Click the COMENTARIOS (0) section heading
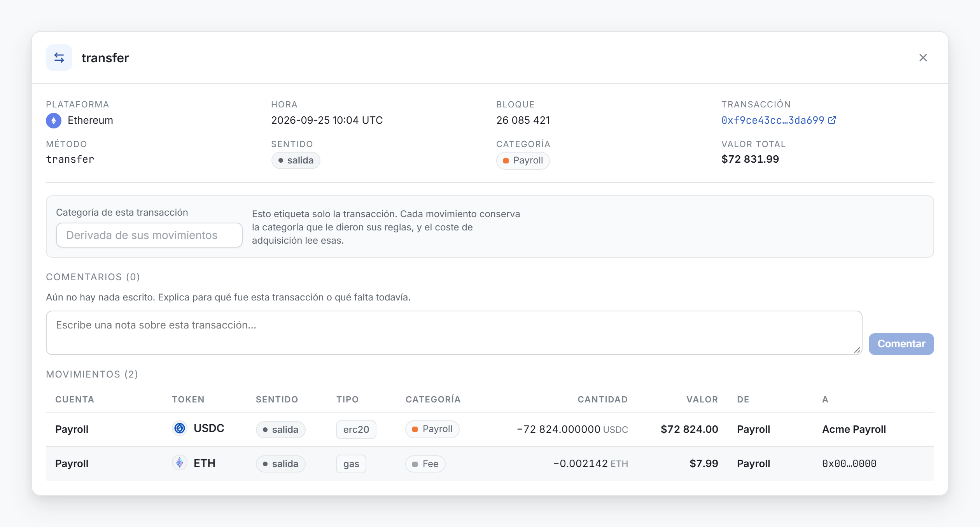 (x=93, y=277)
